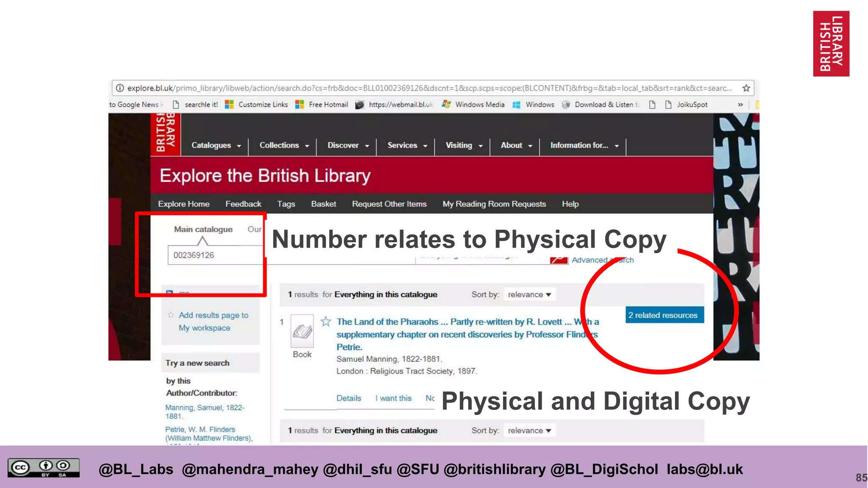The image size is (868, 488).
Task: Open the Collections menu
Action: [x=284, y=145]
